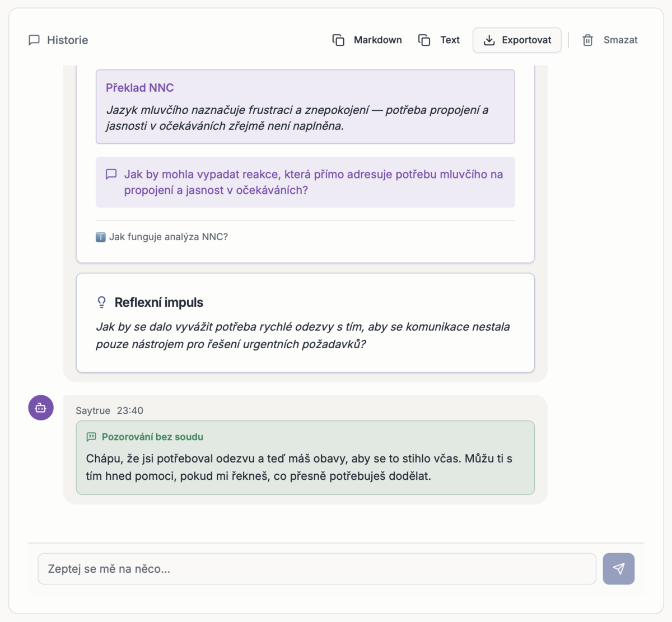Send the message with paper plane button
The image size is (672, 622).
[x=619, y=569]
